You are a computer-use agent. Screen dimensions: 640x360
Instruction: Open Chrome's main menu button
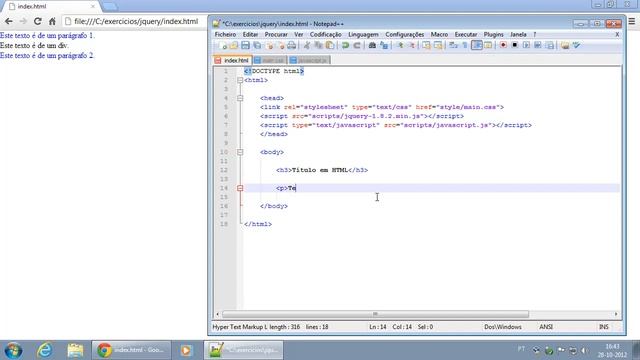tap(632, 21)
